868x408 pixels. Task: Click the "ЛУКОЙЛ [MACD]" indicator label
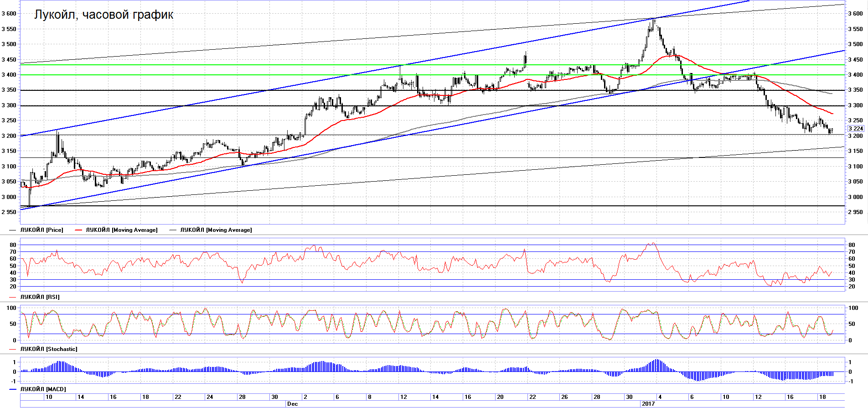point(43,389)
